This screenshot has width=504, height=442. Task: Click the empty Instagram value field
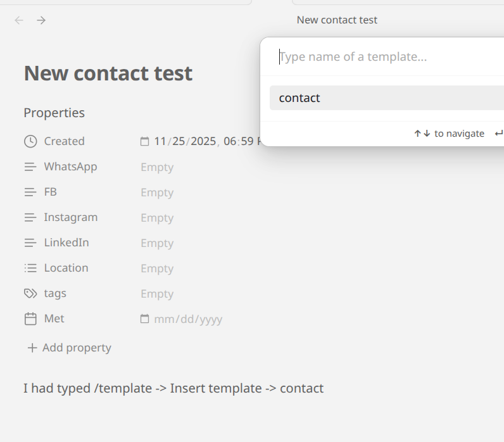tap(157, 218)
